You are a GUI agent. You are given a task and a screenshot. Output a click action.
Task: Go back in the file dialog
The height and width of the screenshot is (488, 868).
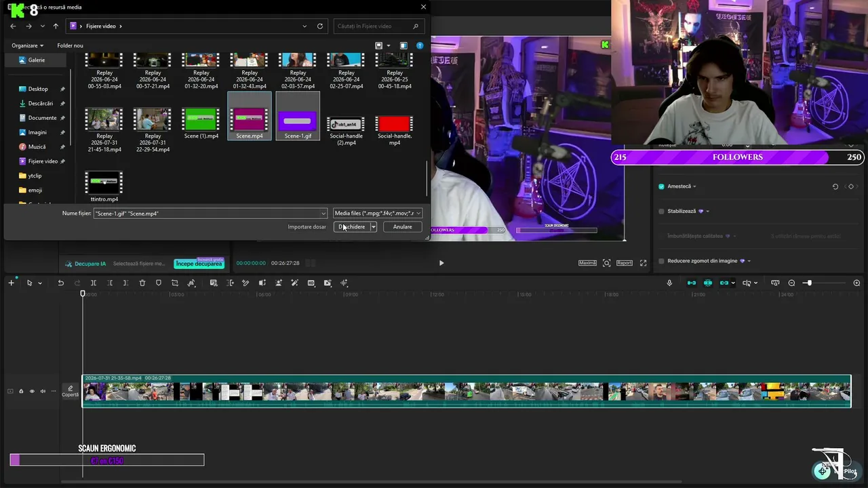coord(13,26)
